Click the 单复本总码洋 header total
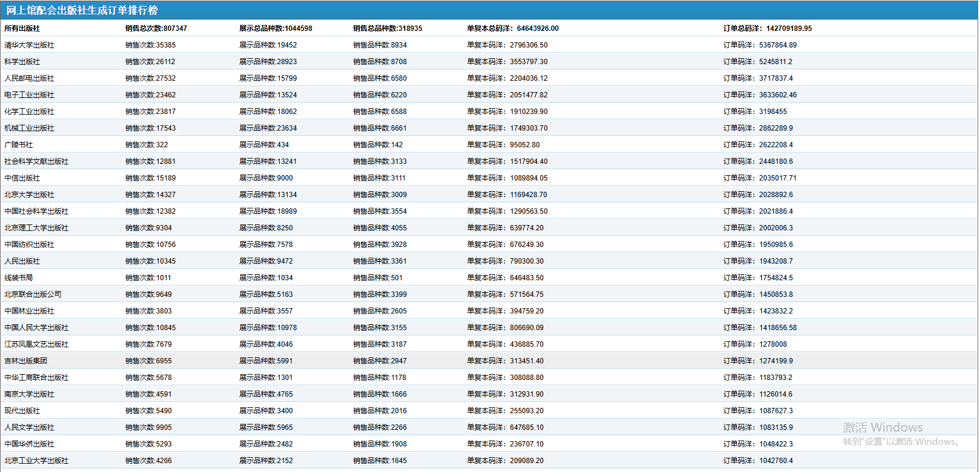Image resolution: width=980 pixels, height=472 pixels. coord(512,28)
